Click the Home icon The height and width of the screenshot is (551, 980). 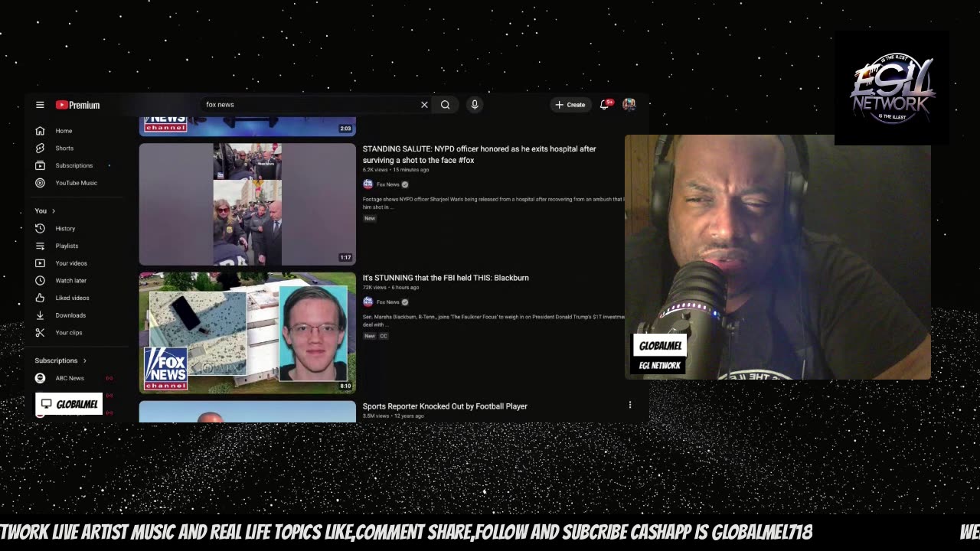tap(40, 131)
